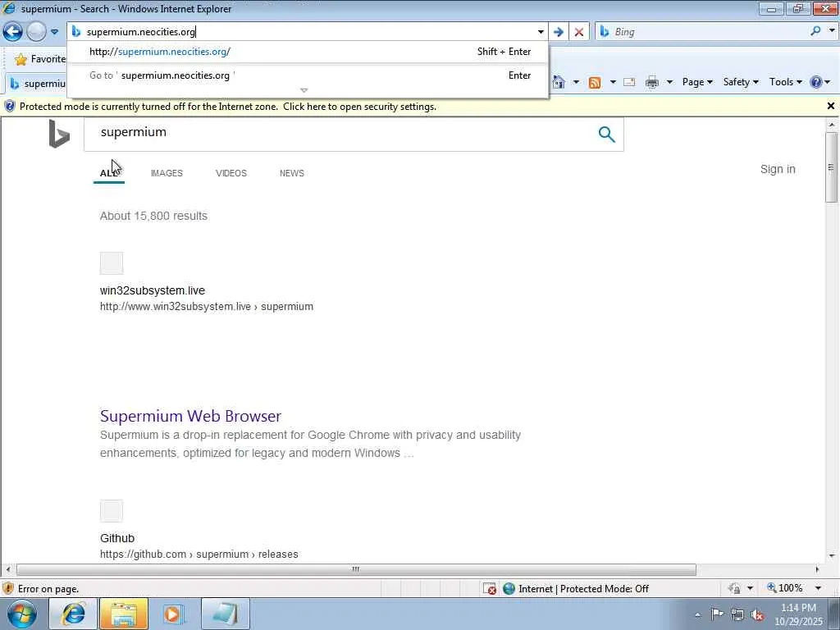Click the muted volume tray icon
Image resolution: width=840 pixels, height=630 pixels.
[757, 615]
